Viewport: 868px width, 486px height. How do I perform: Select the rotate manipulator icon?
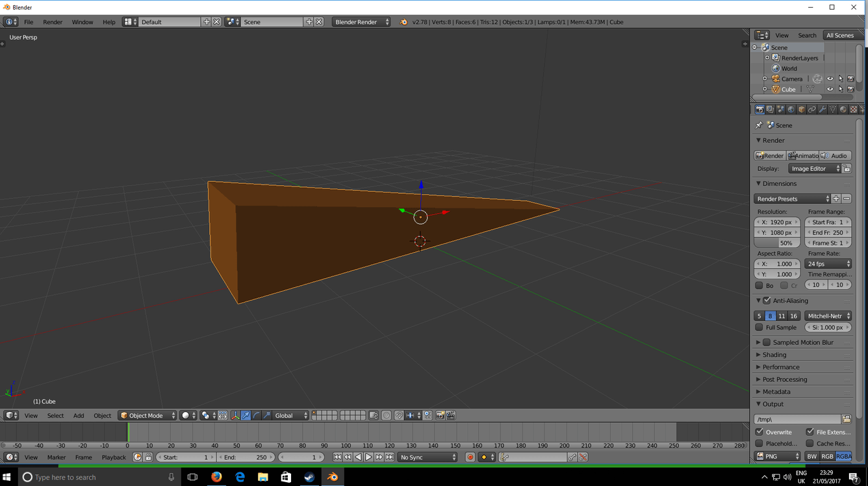pyautogui.click(x=255, y=415)
